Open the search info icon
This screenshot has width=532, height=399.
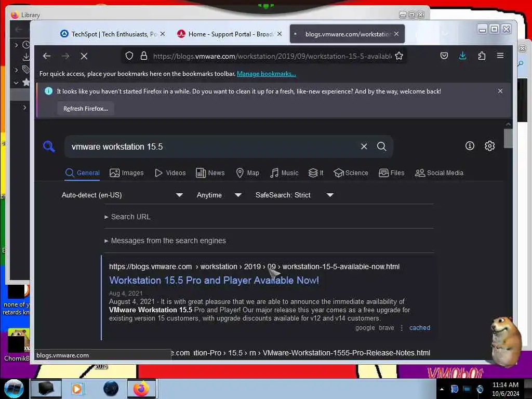(x=470, y=146)
